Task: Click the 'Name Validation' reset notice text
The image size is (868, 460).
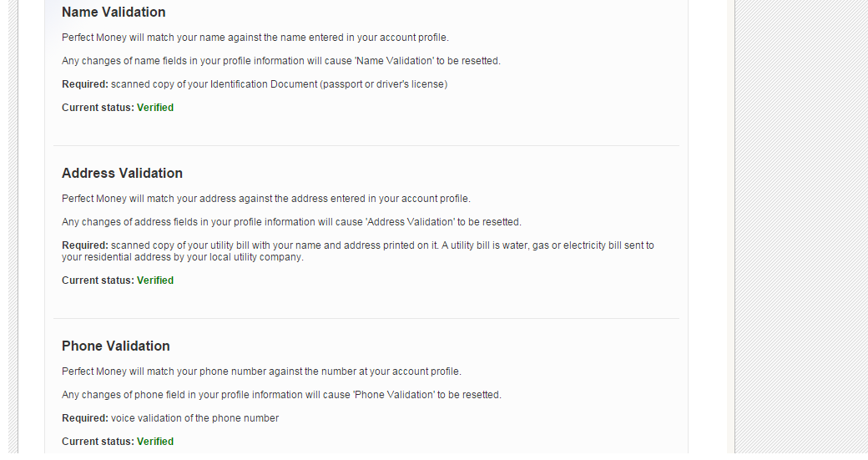Action: click(280, 61)
